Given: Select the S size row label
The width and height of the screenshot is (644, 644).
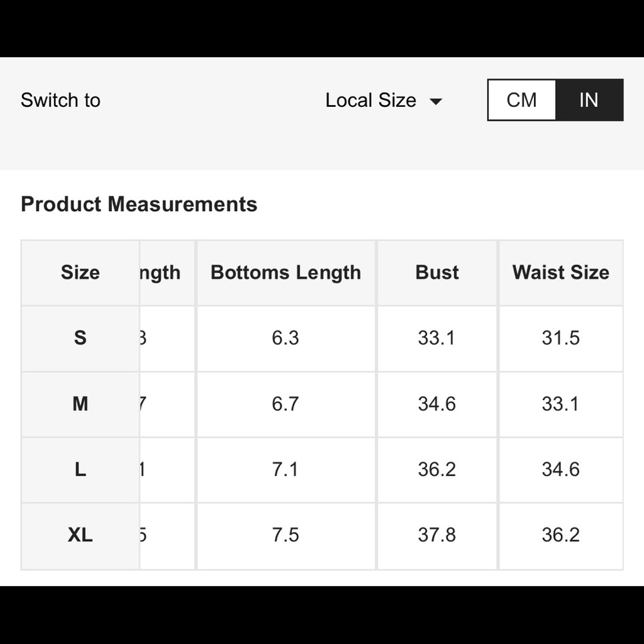Looking at the screenshot, I should [x=80, y=338].
